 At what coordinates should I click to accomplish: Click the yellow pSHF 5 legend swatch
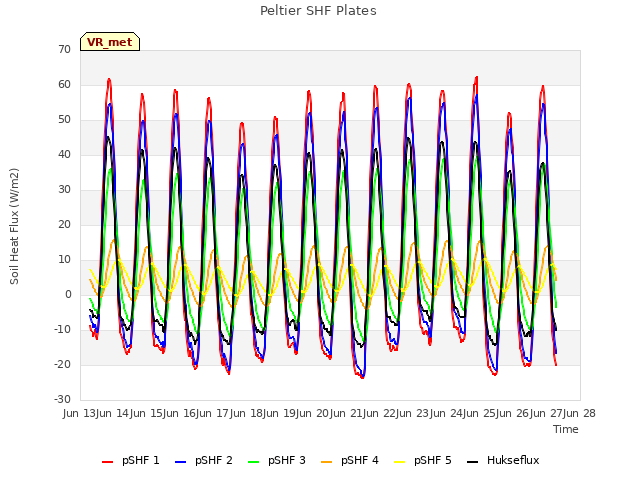[400, 462]
